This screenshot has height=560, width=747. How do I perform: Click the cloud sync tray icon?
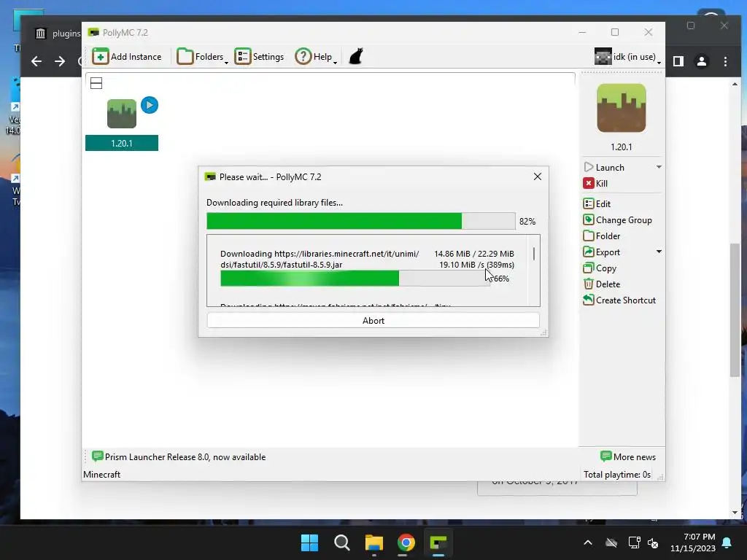tap(611, 542)
